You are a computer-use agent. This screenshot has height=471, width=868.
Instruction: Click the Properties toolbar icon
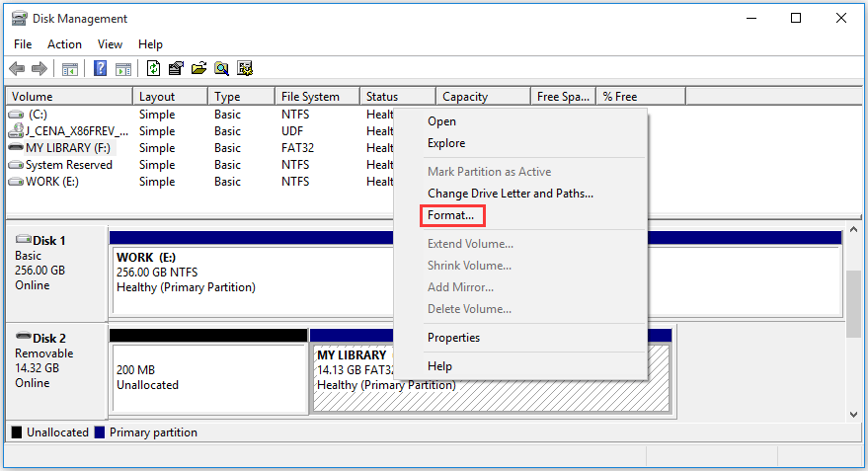176,69
